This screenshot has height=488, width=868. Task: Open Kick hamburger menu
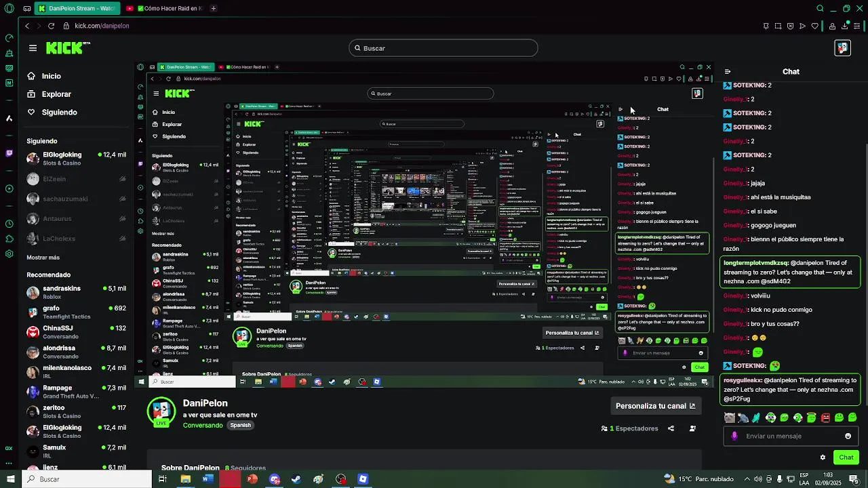tap(33, 48)
